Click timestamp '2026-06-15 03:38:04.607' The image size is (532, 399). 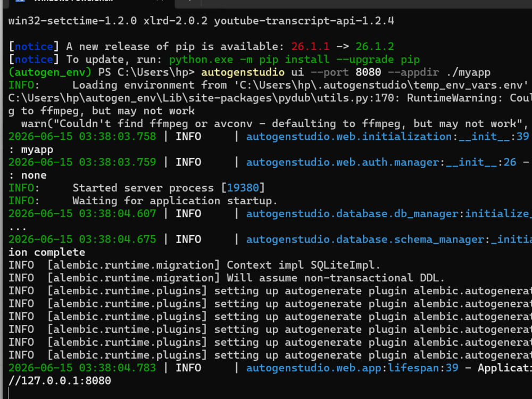[82, 214]
